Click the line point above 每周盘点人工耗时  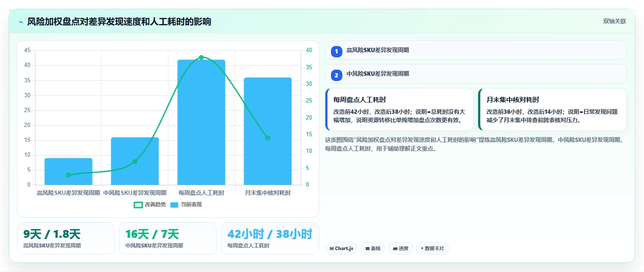[x=201, y=57]
